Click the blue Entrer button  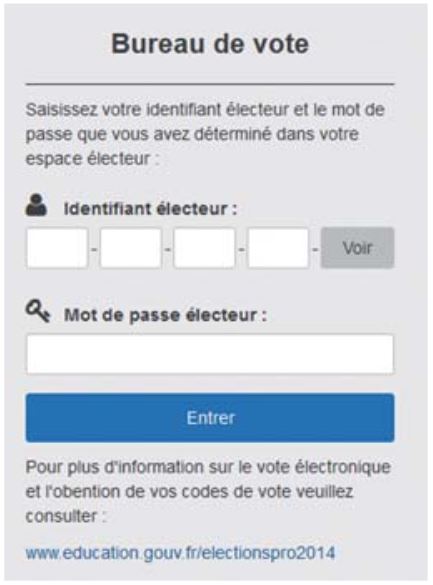coord(210,417)
